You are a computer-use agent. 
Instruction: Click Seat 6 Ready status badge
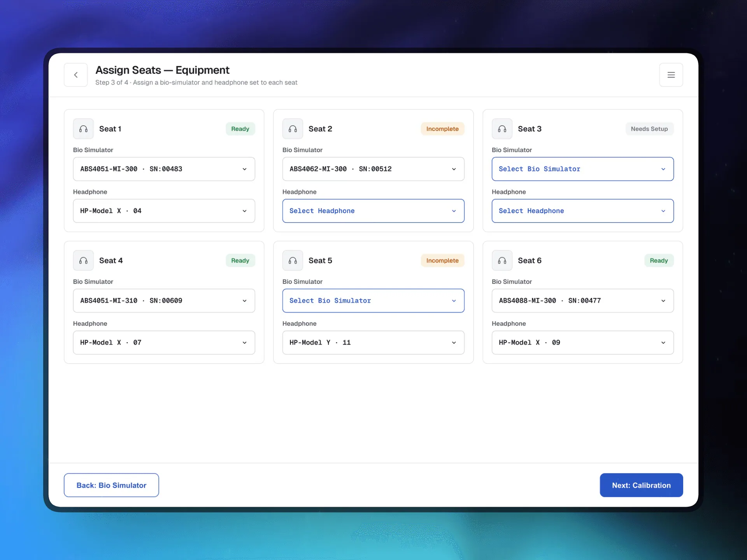(659, 261)
